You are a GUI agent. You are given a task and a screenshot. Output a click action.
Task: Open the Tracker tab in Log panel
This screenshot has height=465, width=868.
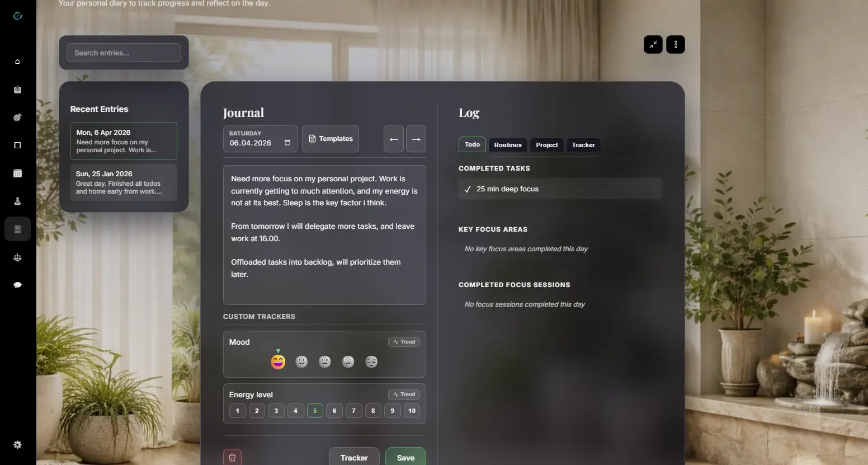click(583, 145)
